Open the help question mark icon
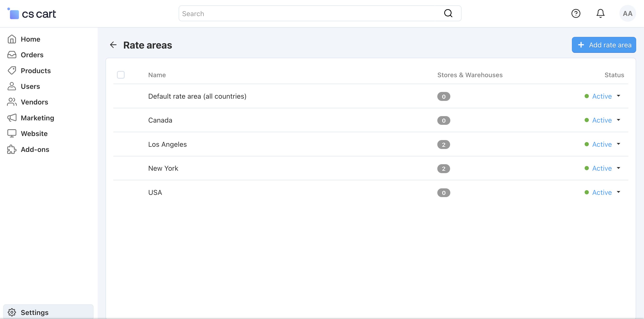This screenshot has width=644, height=319. [576, 13]
